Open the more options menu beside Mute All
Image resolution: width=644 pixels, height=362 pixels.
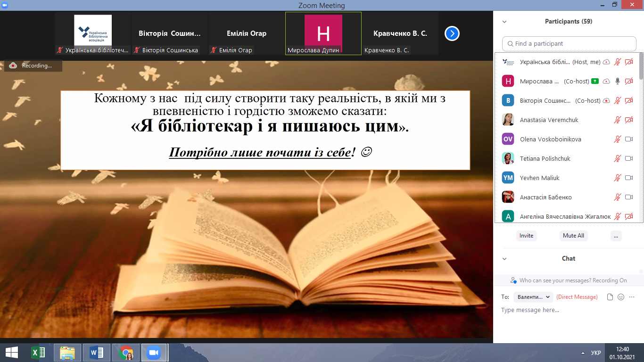616,236
